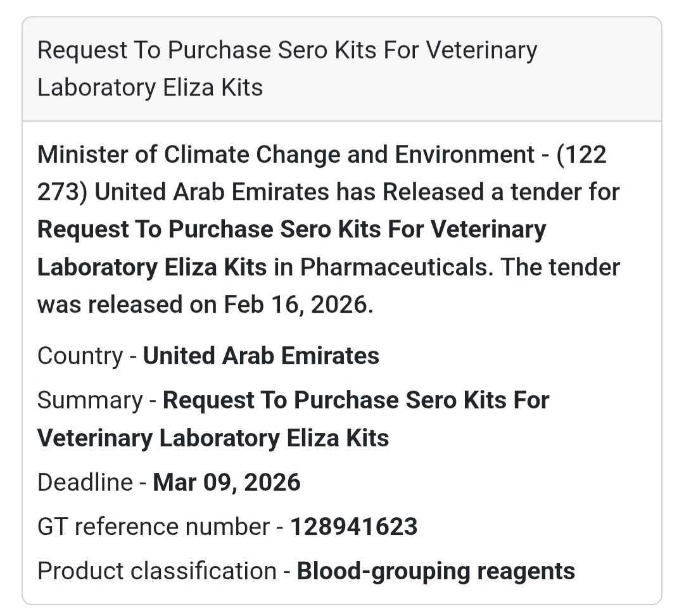Click the 'Deadline' label
This screenshot has width=684, height=616.
84,482
